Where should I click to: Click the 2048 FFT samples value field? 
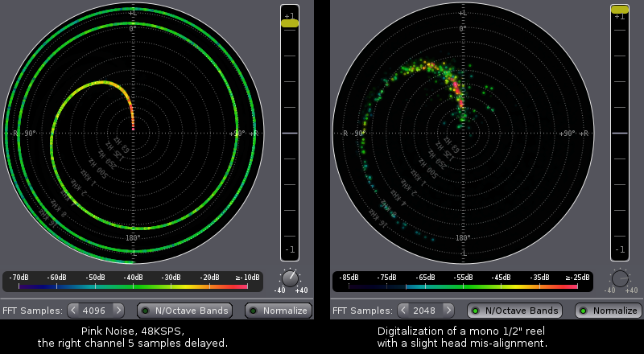pyautogui.click(x=426, y=310)
